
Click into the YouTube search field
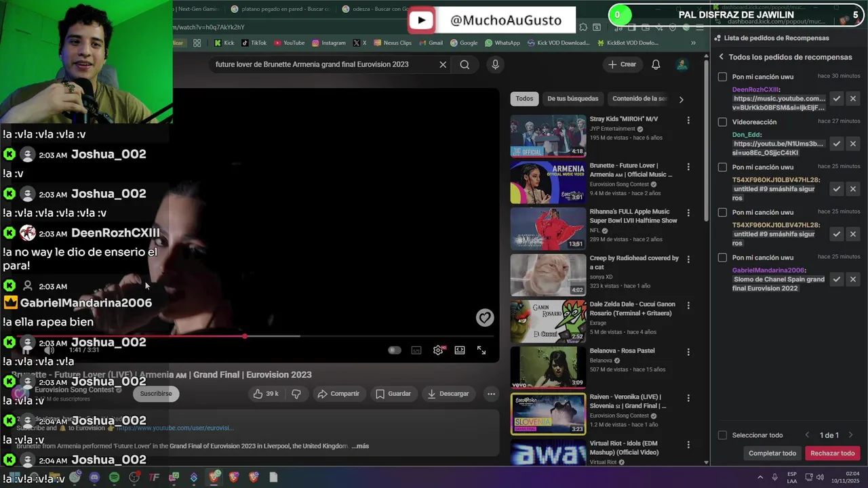coord(322,64)
